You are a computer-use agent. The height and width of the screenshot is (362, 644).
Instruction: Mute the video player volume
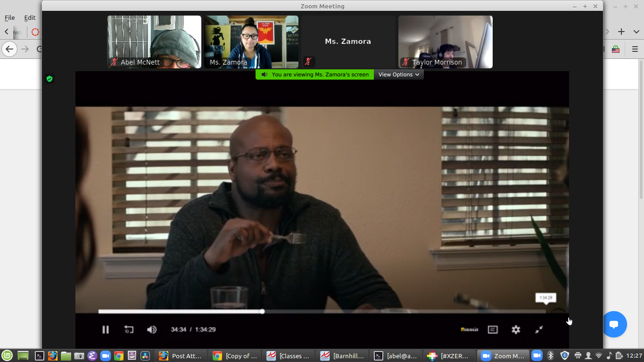[x=152, y=329]
